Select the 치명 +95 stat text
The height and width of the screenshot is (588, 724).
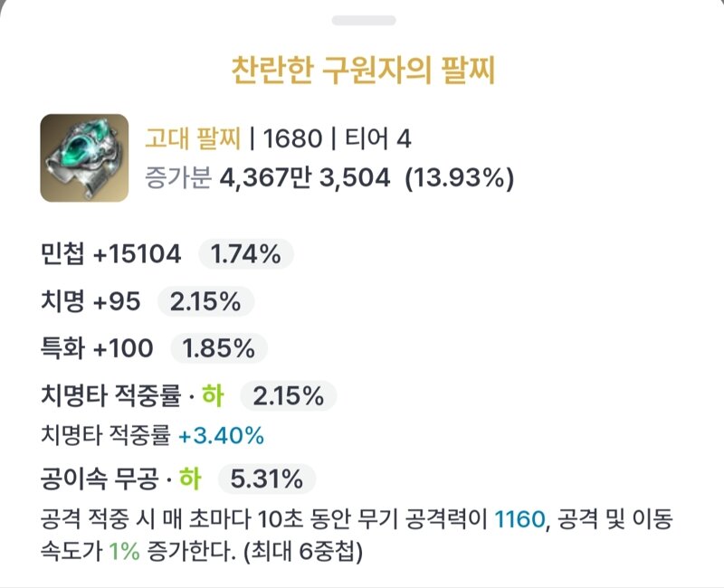90,301
